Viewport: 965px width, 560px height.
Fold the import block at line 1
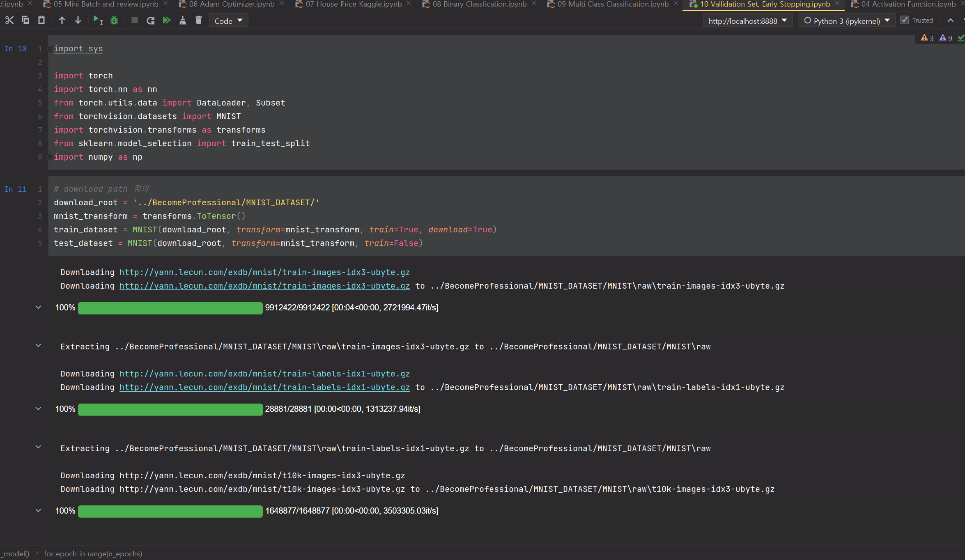50,49
